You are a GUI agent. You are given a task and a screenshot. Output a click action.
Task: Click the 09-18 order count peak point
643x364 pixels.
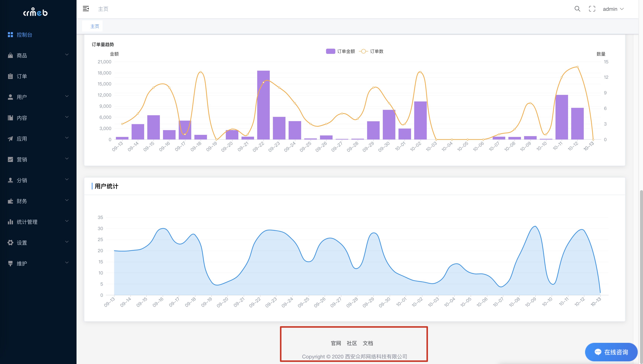tap(201, 72)
